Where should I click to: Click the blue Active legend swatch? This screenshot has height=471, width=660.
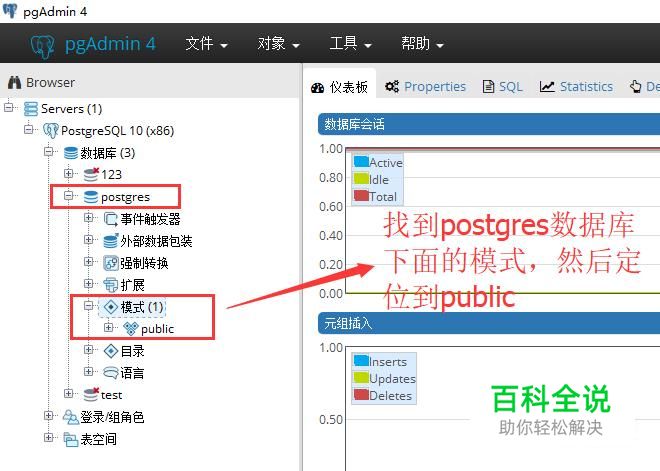pos(361,162)
